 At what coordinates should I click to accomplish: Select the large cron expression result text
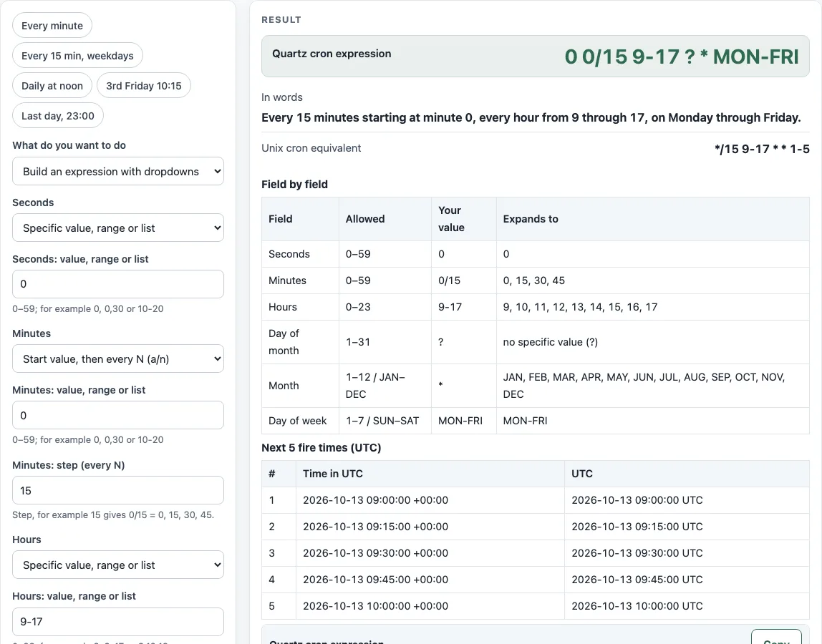tap(682, 57)
